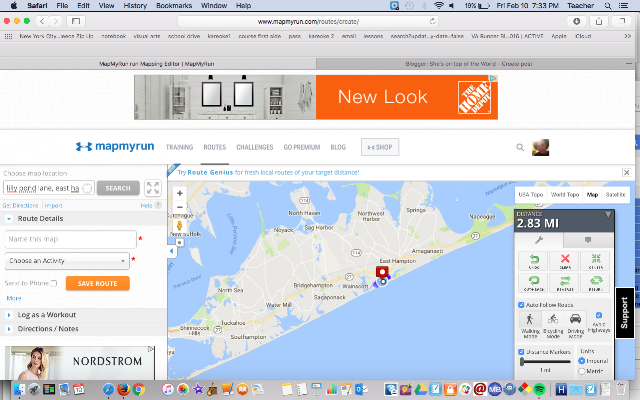Viewport: 640px width, 400px height.
Task: Toggle Auto Follow Roads checkbox
Action: [x=521, y=305]
